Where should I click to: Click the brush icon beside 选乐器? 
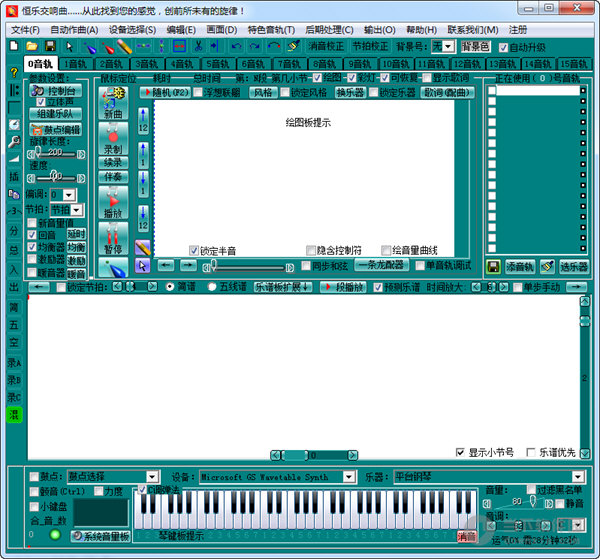coord(548,267)
